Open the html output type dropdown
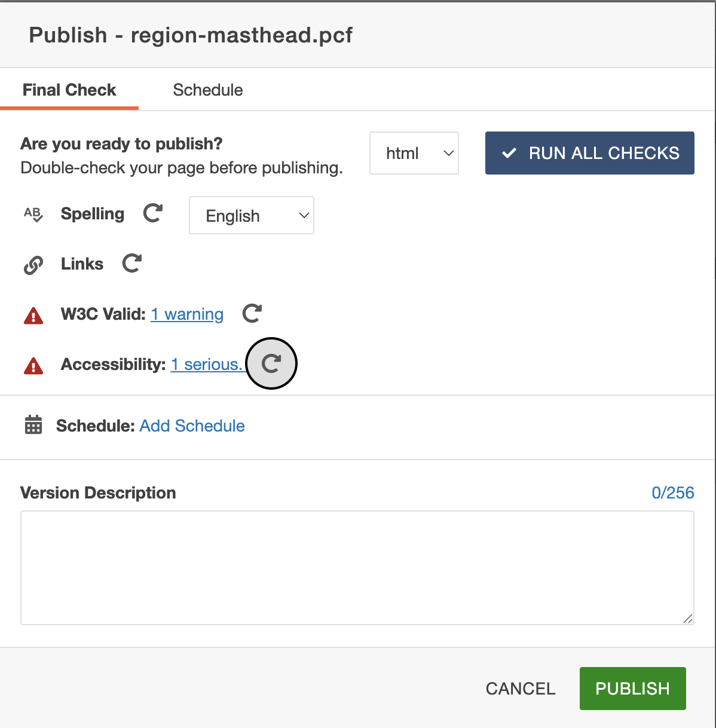Screen dimensions: 716x728 [414, 153]
